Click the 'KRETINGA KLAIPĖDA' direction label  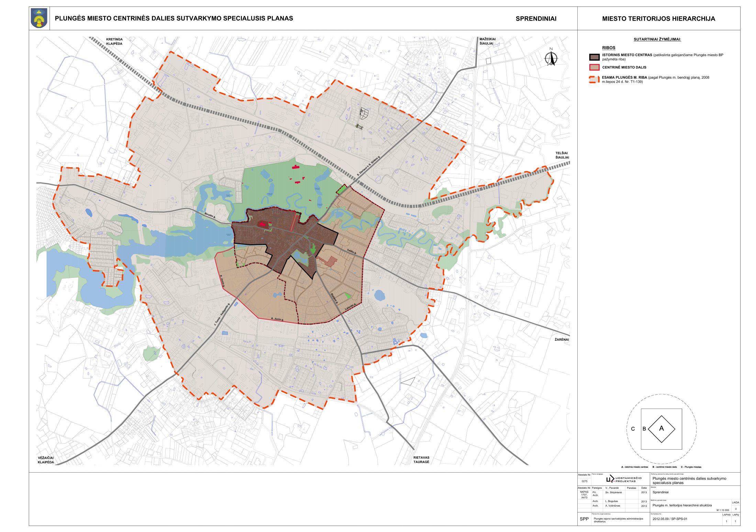pos(114,42)
